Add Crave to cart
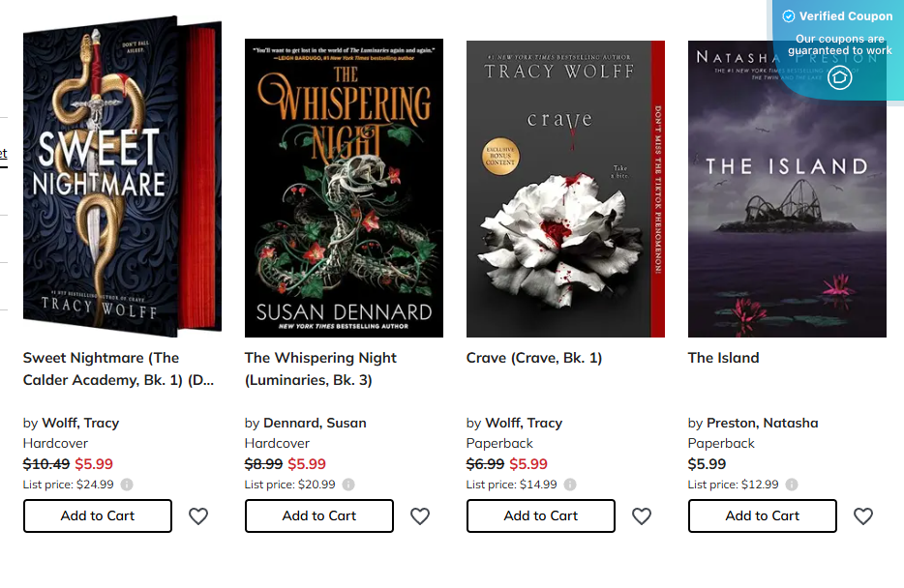The image size is (904, 588). pyautogui.click(x=540, y=516)
